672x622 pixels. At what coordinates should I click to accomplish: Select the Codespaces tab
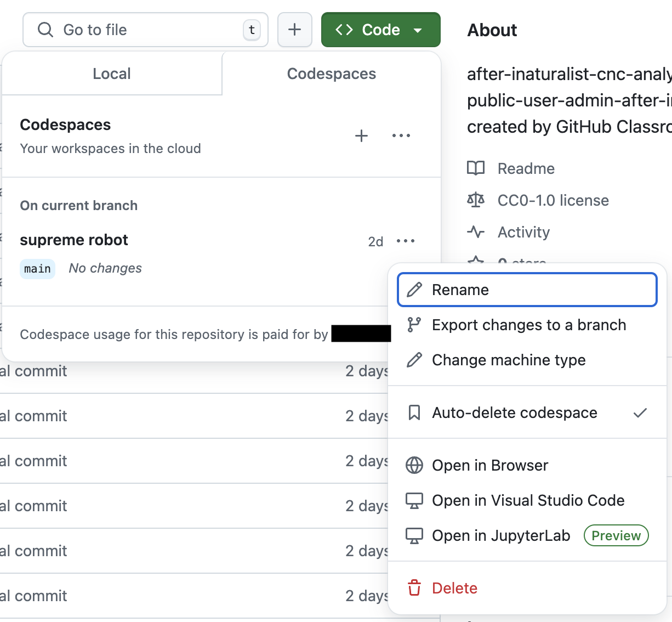332,73
